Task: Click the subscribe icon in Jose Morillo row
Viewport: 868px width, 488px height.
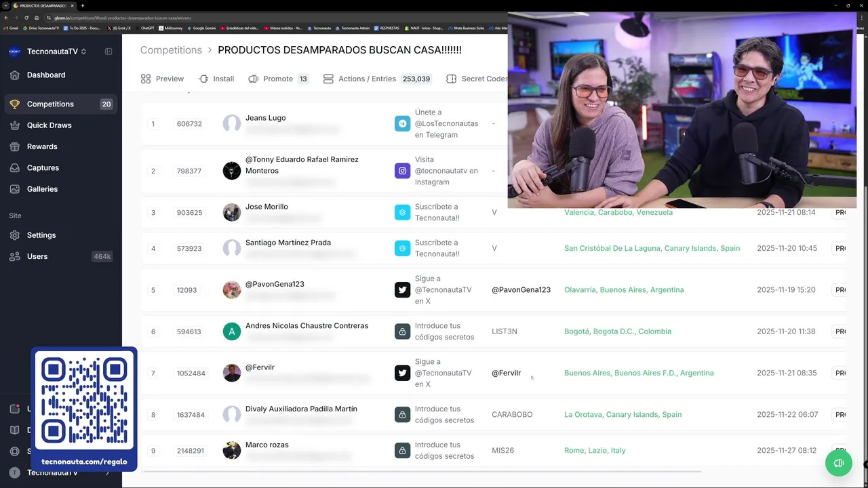Action: coord(403,212)
